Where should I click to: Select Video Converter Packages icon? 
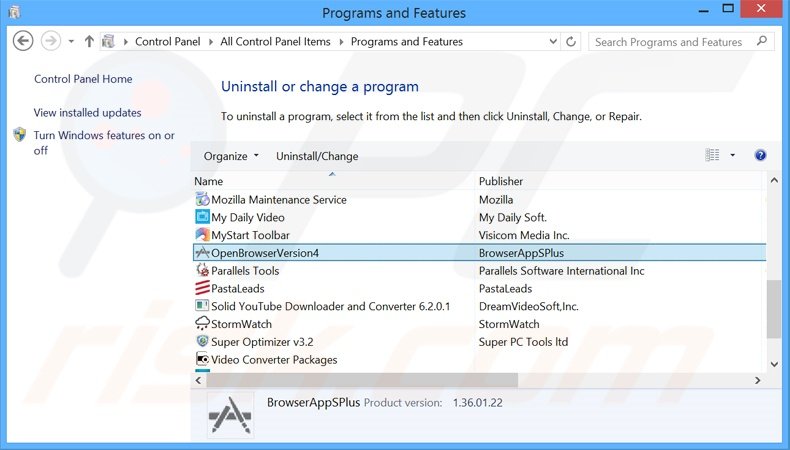click(x=202, y=359)
